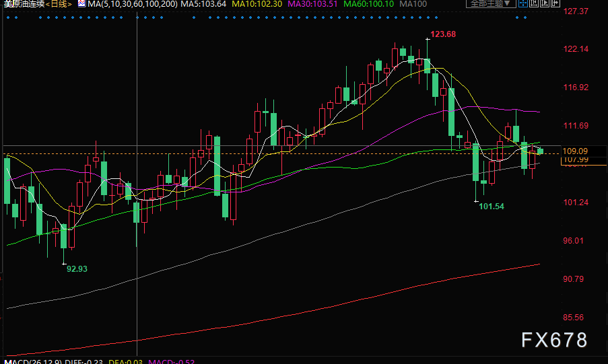Click the 90.79 axis price
The image size is (608, 364).
(573, 279)
